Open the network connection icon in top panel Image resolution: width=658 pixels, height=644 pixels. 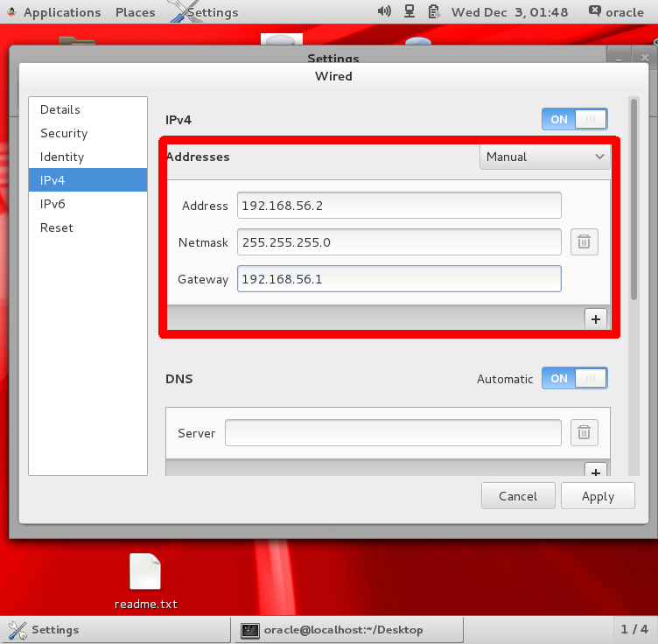[x=409, y=11]
